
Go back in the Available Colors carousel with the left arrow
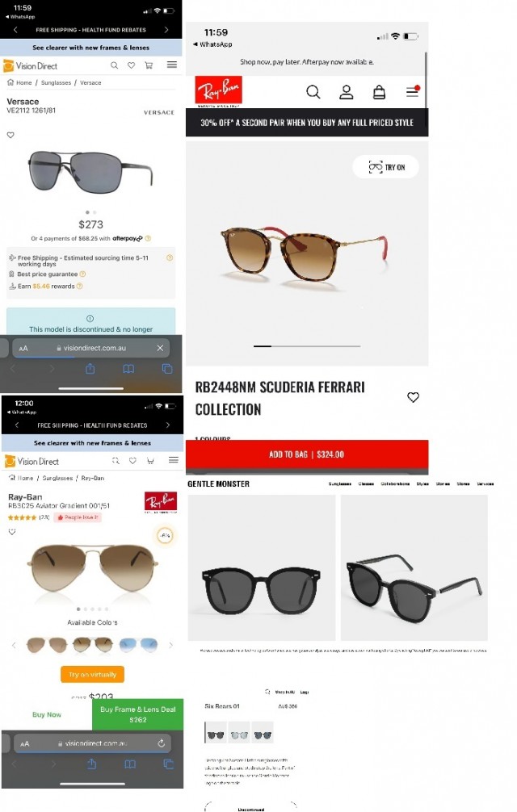(14, 645)
